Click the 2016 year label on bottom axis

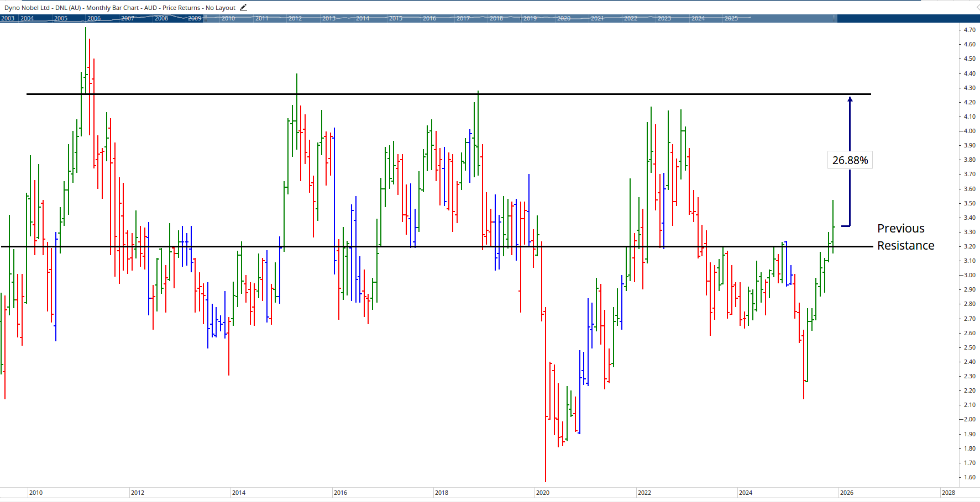pyautogui.click(x=341, y=492)
